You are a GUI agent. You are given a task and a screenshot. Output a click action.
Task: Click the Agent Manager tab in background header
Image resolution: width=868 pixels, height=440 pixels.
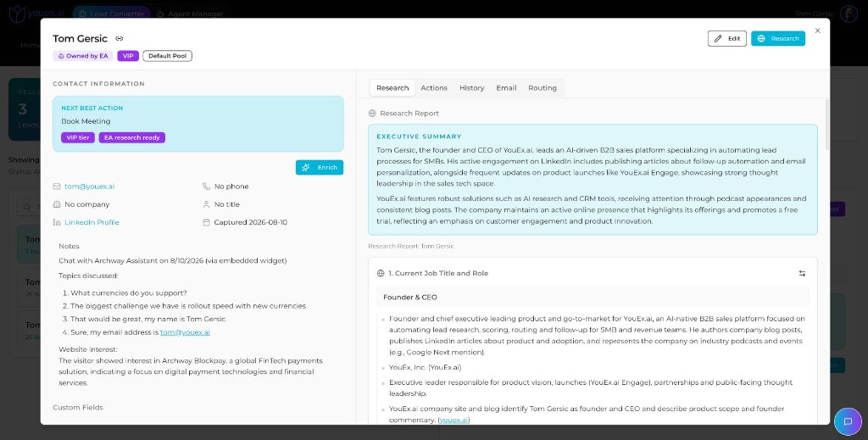(x=190, y=14)
